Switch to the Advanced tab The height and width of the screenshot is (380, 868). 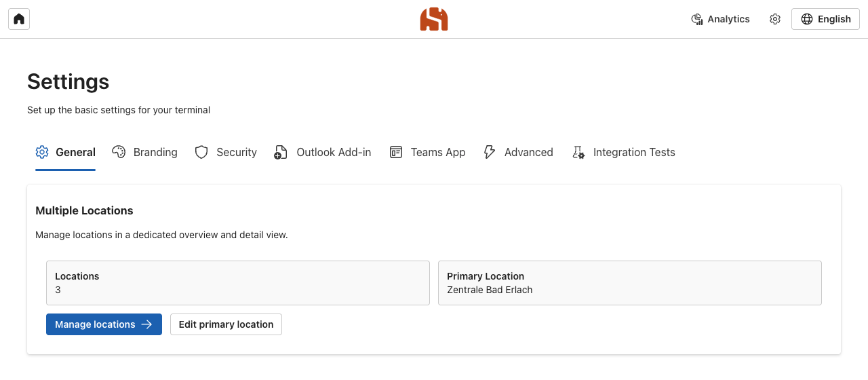point(518,152)
